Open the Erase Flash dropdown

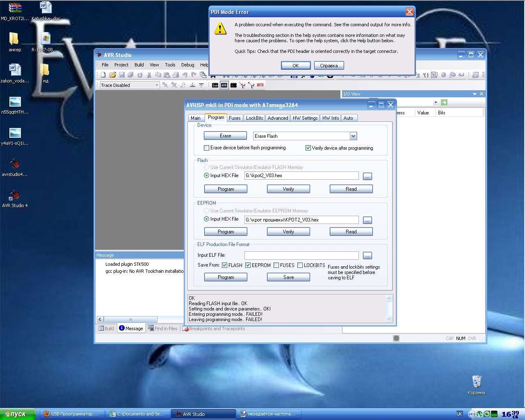click(x=353, y=136)
